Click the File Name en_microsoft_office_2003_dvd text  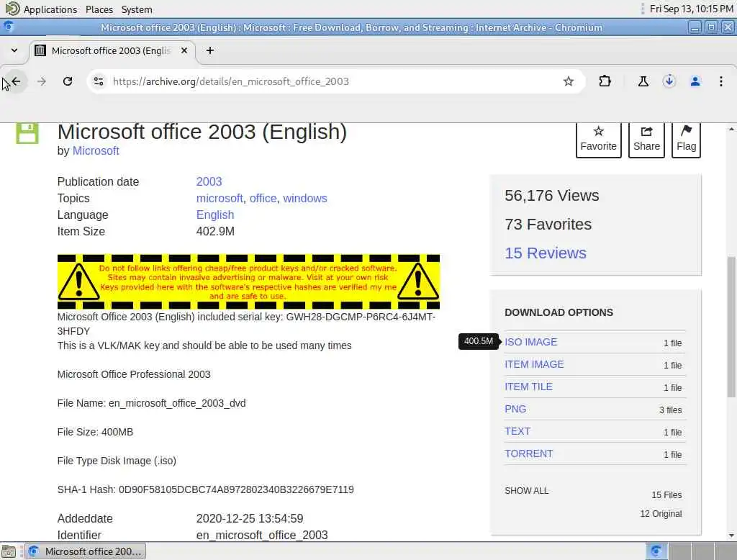151,403
